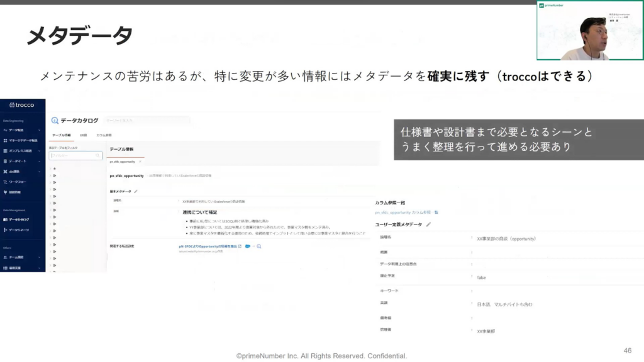
Task: Expand the first starred item in table tree
Action: [x=50, y=168]
